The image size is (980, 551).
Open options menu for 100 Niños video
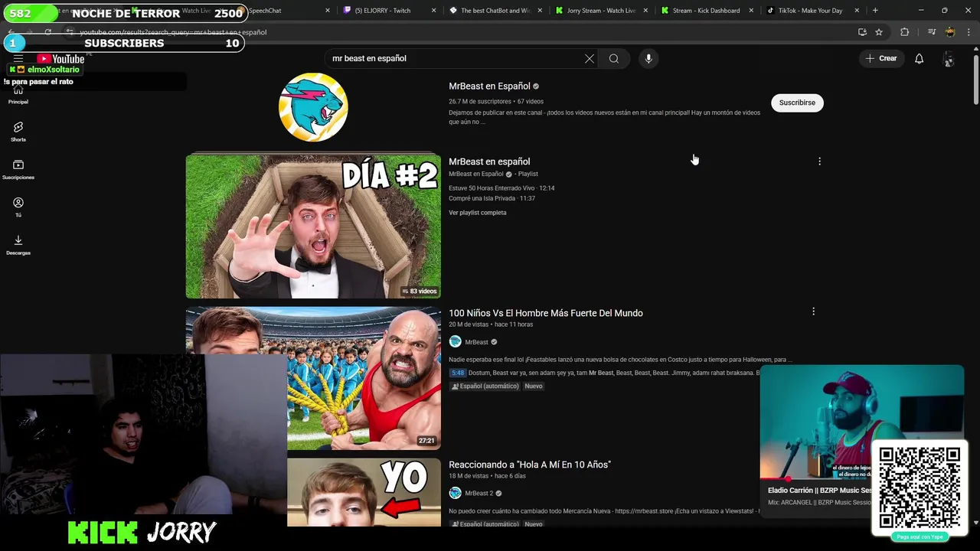[813, 311]
